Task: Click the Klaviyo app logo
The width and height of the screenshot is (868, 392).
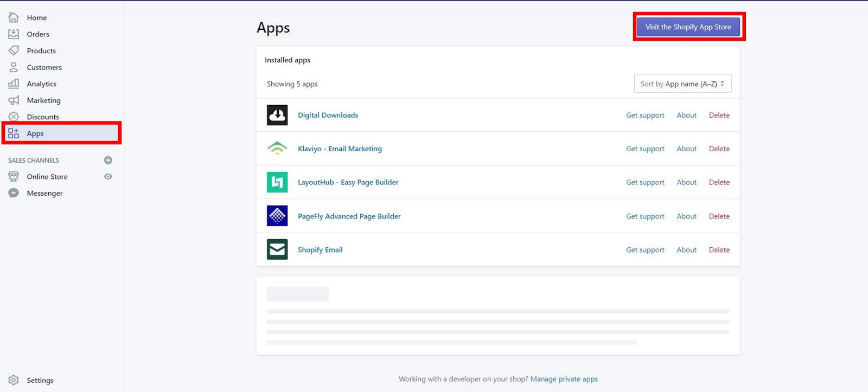Action: coord(277,149)
